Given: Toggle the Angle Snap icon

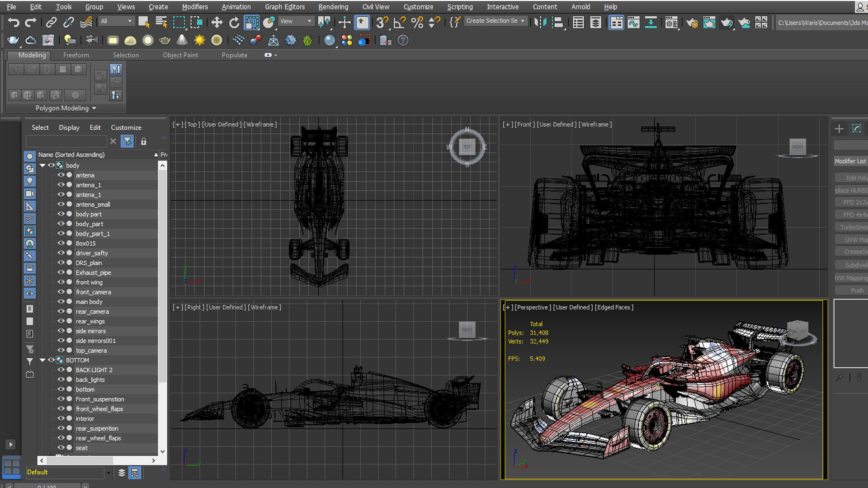Looking at the screenshot, I should (400, 22).
